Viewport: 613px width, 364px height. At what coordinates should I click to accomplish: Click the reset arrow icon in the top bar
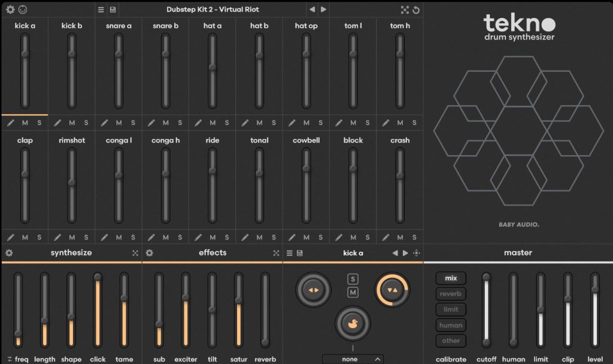click(416, 10)
